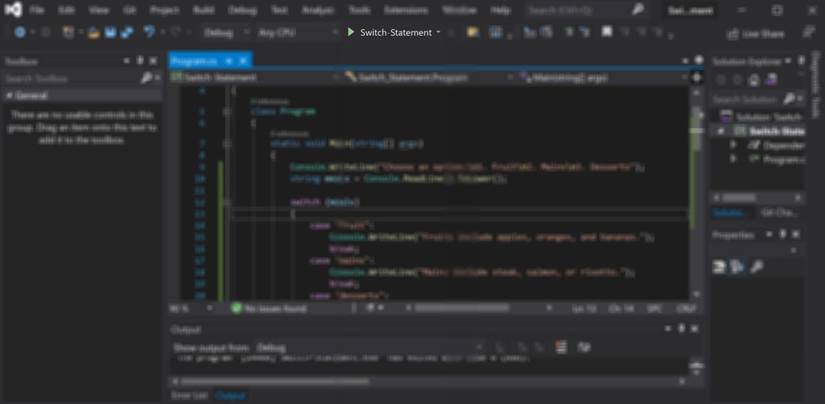Switch to the Git Changes tab
Image resolution: width=825 pixels, height=404 pixels.
(781, 213)
